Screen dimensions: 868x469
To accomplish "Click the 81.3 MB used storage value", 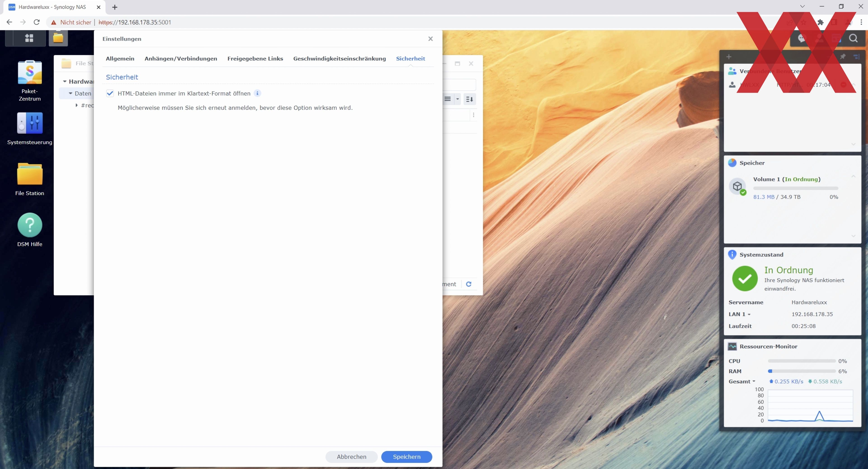I will pyautogui.click(x=764, y=197).
